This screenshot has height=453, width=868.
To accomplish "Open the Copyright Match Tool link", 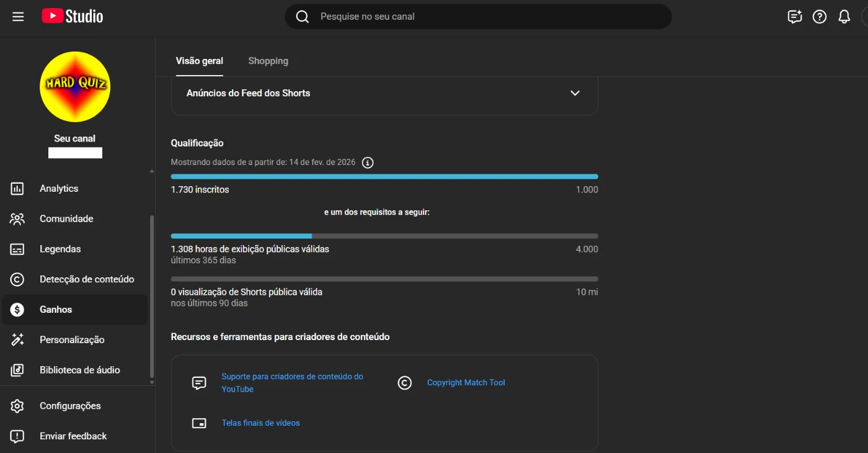I will coord(466,383).
